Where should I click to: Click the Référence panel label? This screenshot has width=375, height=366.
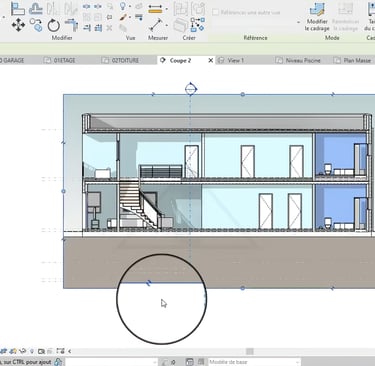(255, 38)
